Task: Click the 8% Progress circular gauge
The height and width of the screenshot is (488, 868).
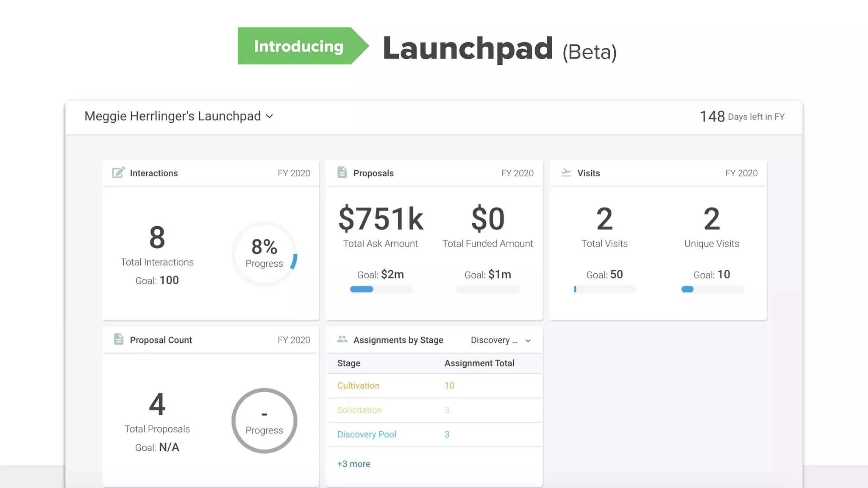Action: [264, 254]
